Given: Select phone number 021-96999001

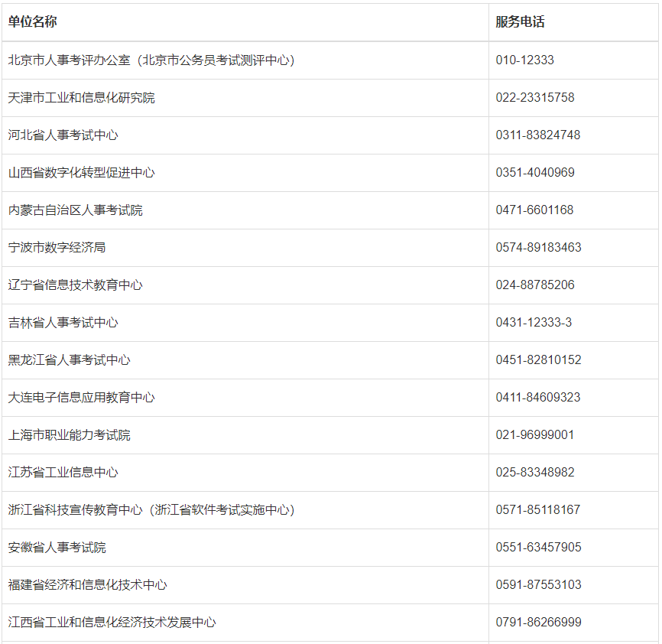Looking at the screenshot, I should 535,435.
